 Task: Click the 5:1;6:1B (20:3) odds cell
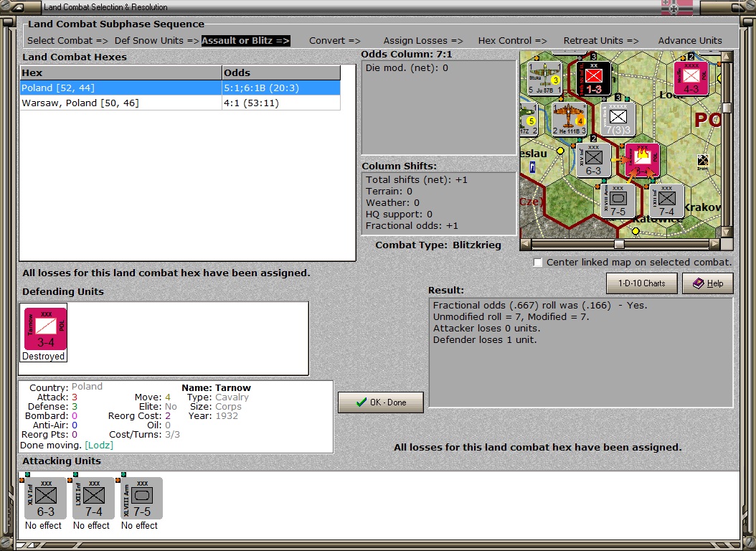point(281,88)
